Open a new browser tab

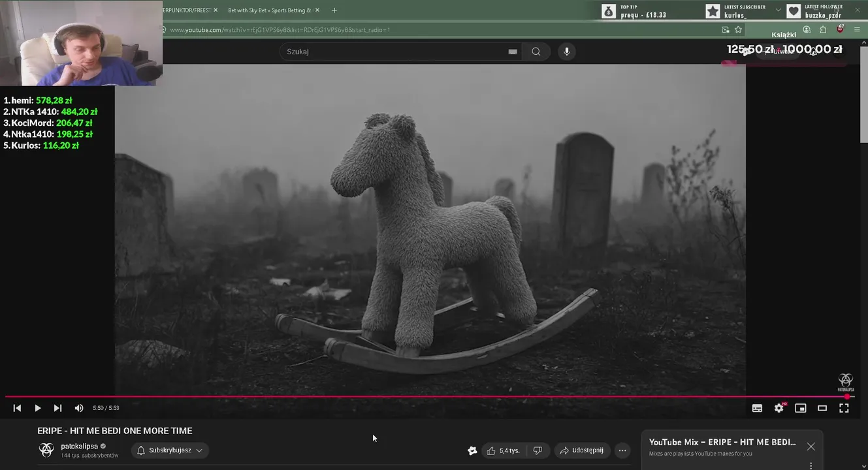tap(334, 10)
